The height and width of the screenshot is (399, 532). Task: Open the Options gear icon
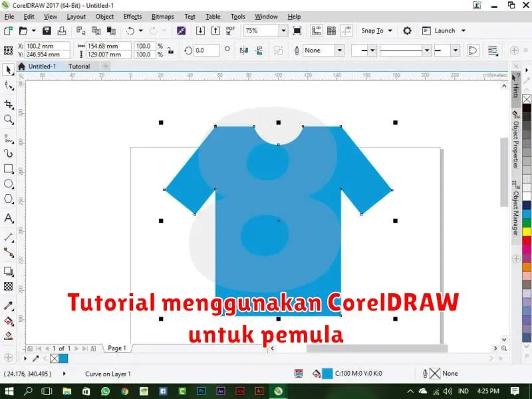407,31
